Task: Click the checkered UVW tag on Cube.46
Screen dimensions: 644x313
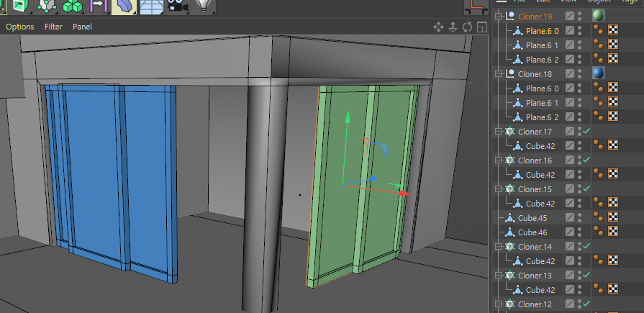Action: [613, 231]
